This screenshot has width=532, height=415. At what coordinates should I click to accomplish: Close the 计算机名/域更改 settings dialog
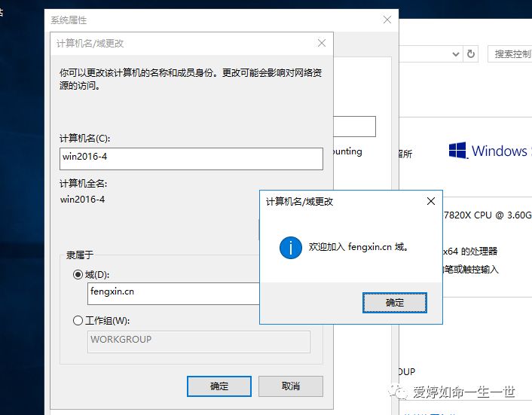pyautogui.click(x=322, y=43)
